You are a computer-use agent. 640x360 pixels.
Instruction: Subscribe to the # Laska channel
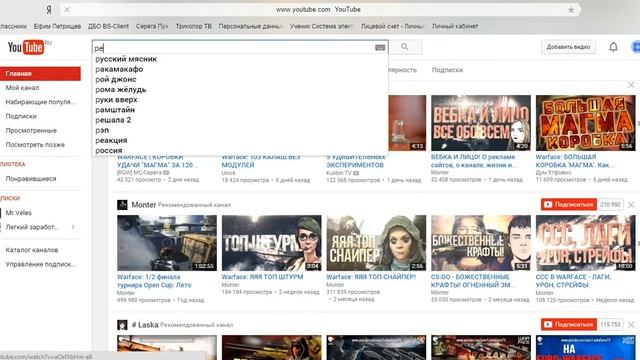pos(569,324)
